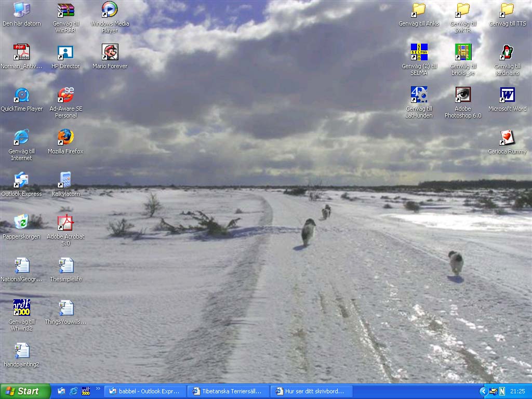The image size is (532, 399).
Task: Open the Mozilla Firefox desktop icon
Action: click(65, 138)
